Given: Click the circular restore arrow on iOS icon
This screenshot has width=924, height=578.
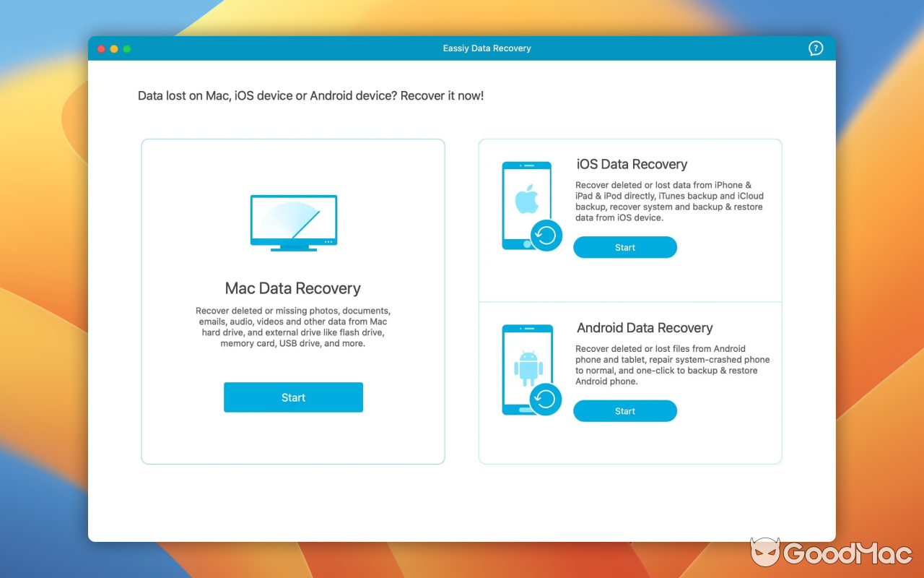Looking at the screenshot, I should coord(546,235).
